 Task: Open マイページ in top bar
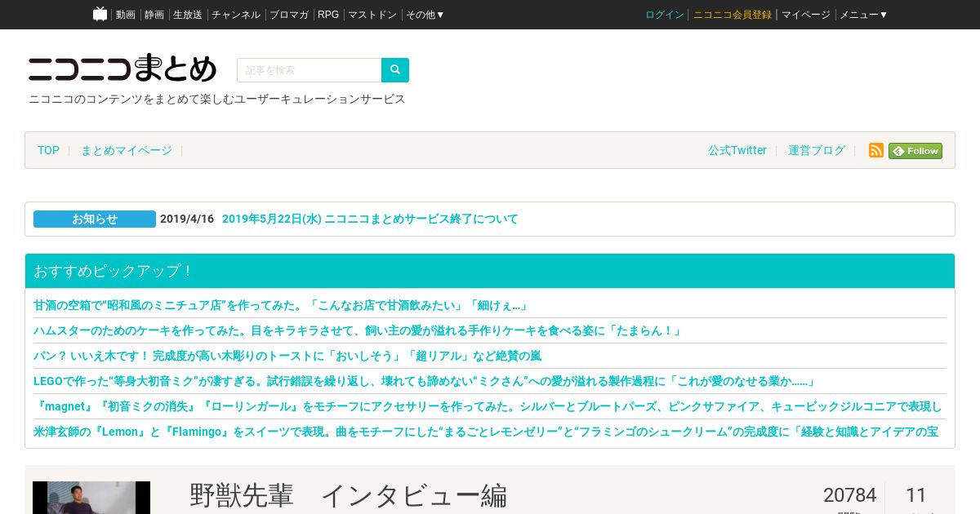806,15
